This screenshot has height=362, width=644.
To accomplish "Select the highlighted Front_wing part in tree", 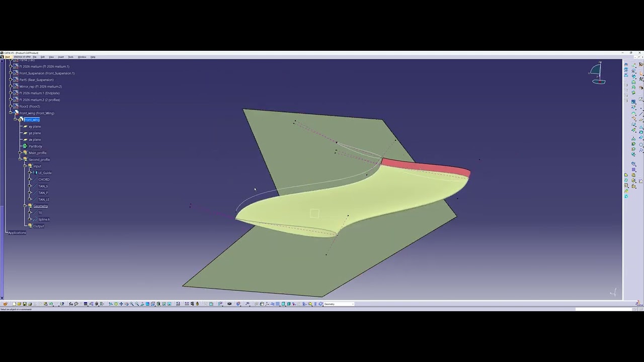I will pyautogui.click(x=32, y=120).
